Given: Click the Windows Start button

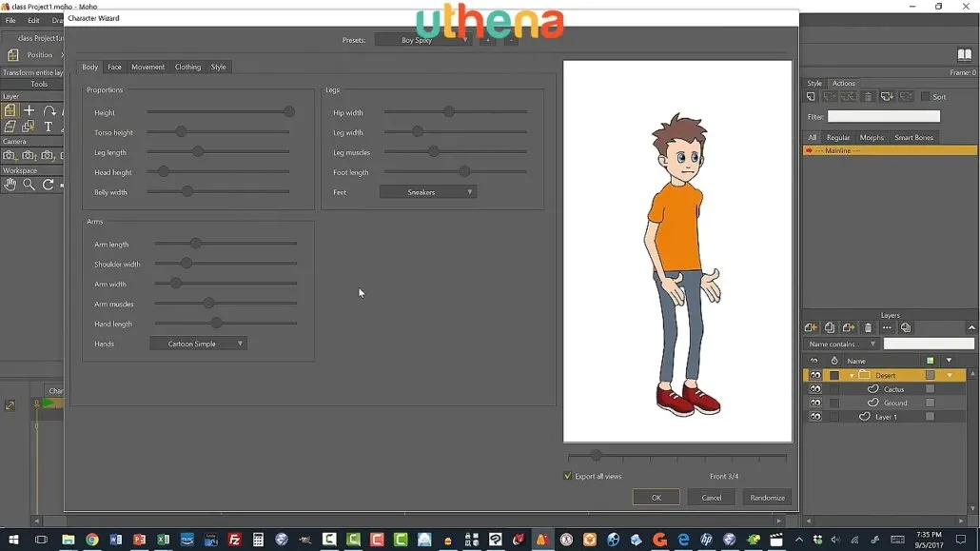Looking at the screenshot, I should click(13, 540).
